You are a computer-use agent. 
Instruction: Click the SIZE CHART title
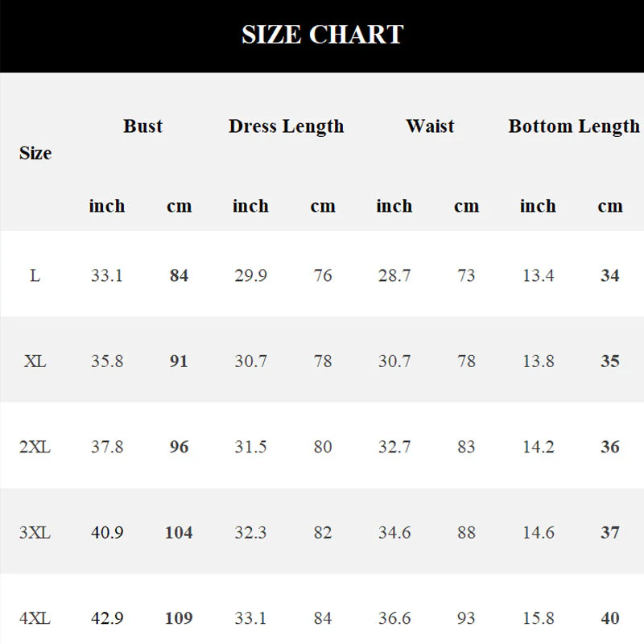pos(323,34)
